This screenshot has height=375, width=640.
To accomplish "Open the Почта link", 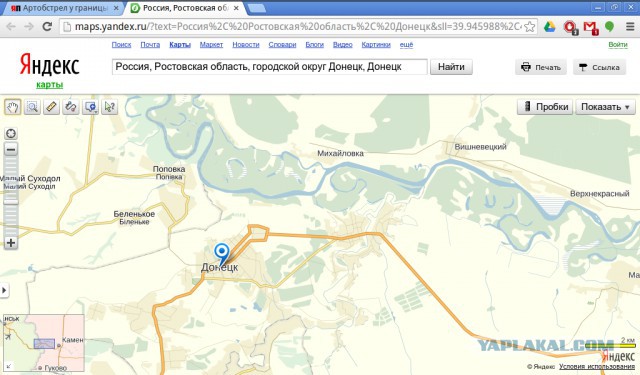I will [150, 44].
